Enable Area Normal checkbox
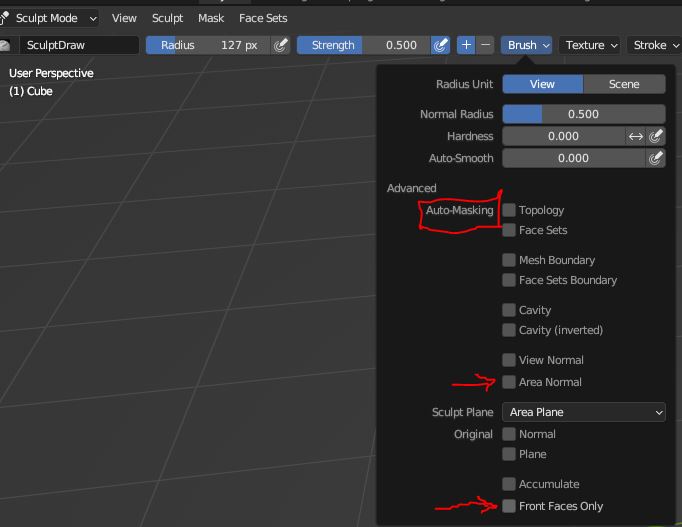The width and height of the screenshot is (682, 527). pyautogui.click(x=509, y=382)
